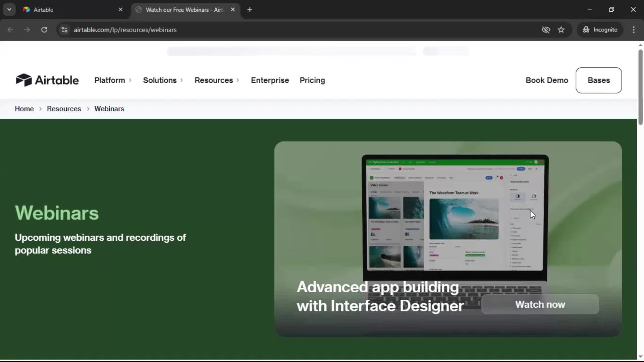Expand the Resources navigation menu
This screenshot has width=644, height=362.
(217, 80)
